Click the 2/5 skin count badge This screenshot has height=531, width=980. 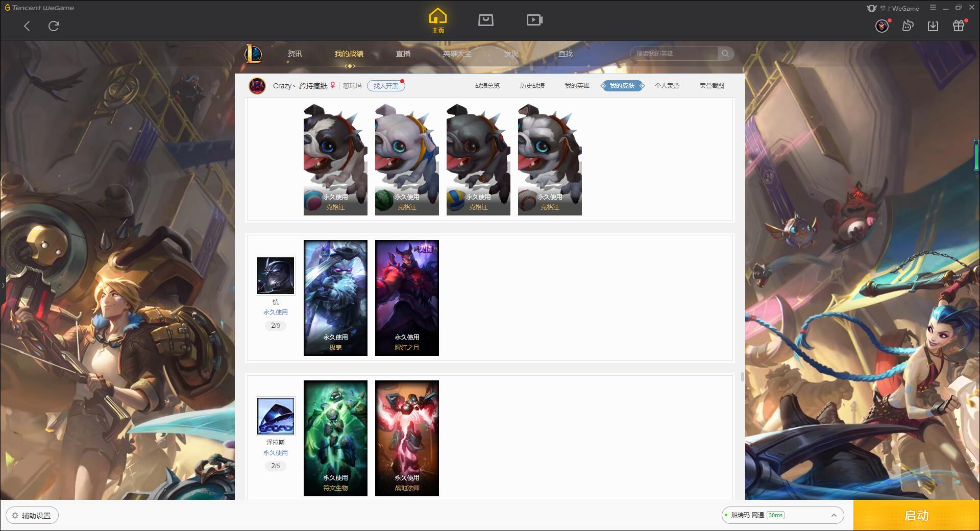pyautogui.click(x=276, y=466)
